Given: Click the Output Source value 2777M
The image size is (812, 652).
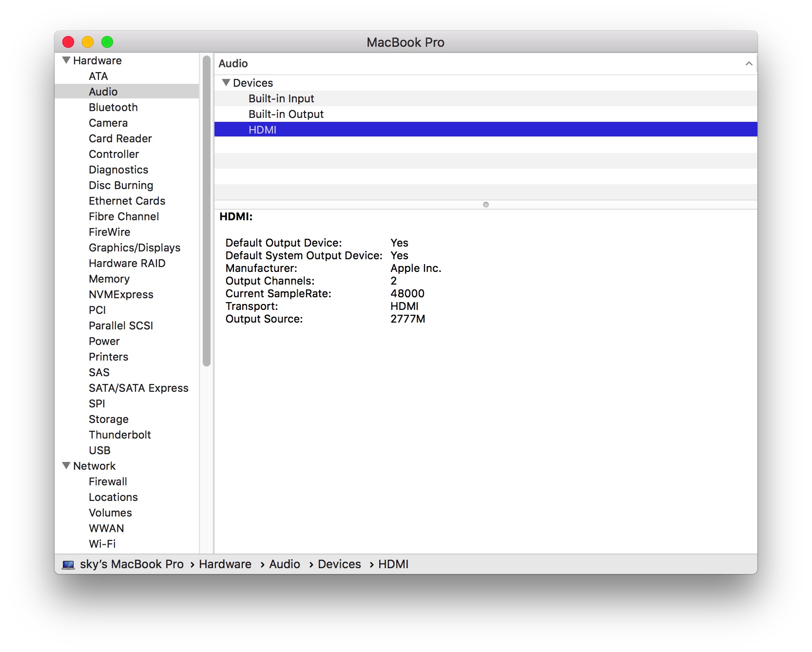Looking at the screenshot, I should point(407,319).
